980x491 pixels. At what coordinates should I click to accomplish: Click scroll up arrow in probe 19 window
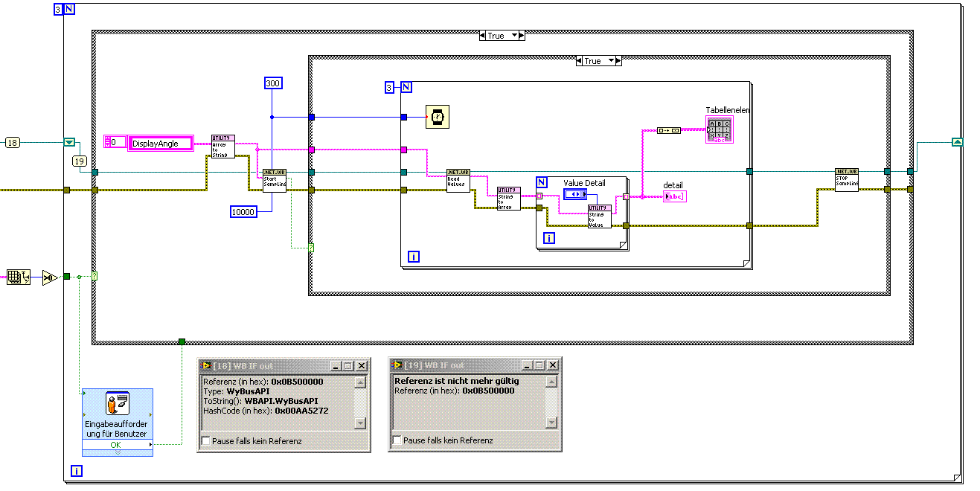(551, 382)
